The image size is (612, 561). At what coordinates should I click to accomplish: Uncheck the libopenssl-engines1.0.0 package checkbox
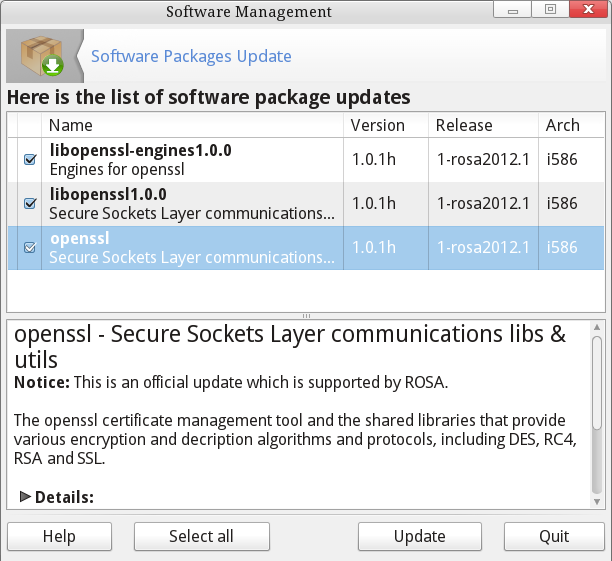pos(30,159)
